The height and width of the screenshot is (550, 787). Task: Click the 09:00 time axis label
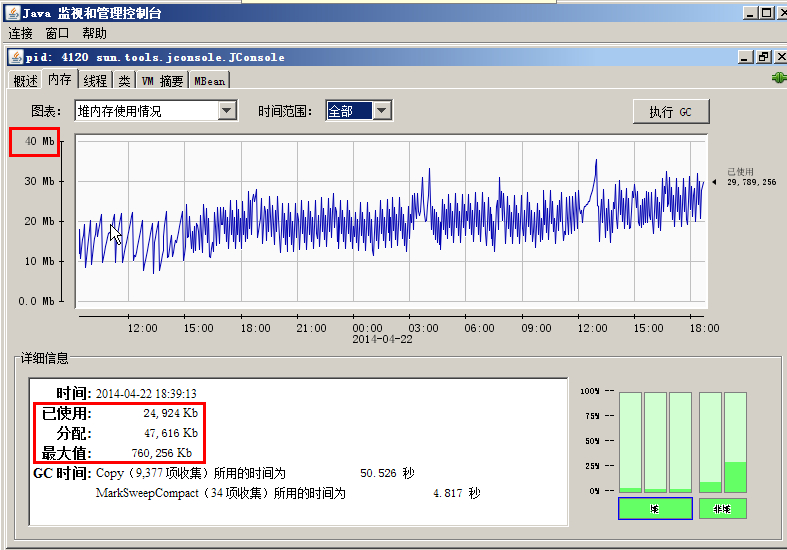pyautogui.click(x=536, y=328)
